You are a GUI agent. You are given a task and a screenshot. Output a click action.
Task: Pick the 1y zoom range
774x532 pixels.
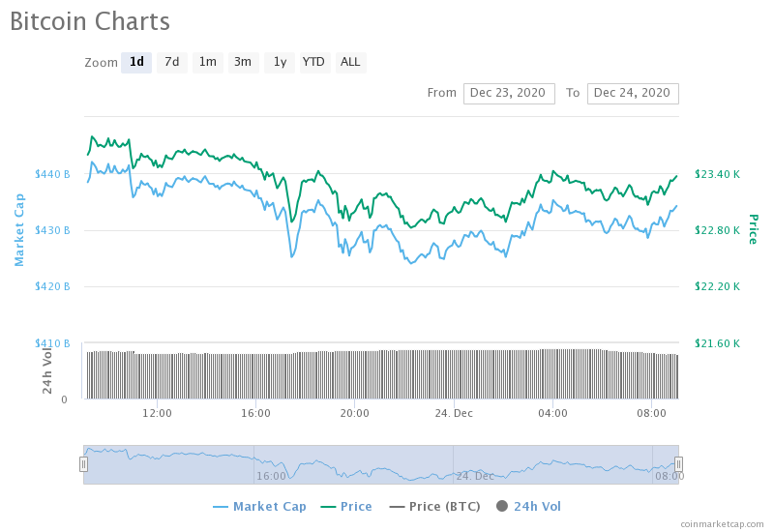pyautogui.click(x=280, y=62)
